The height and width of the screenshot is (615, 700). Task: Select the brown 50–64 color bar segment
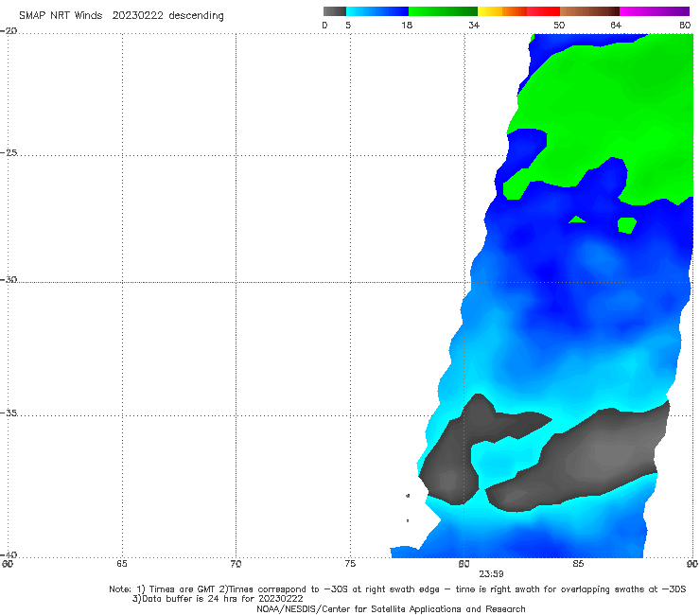tap(589, 11)
